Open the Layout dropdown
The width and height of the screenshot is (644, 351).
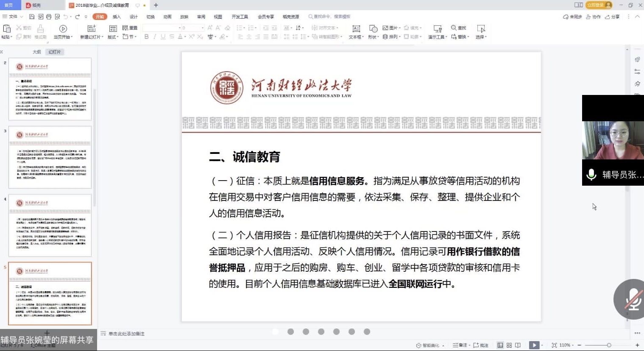(113, 37)
